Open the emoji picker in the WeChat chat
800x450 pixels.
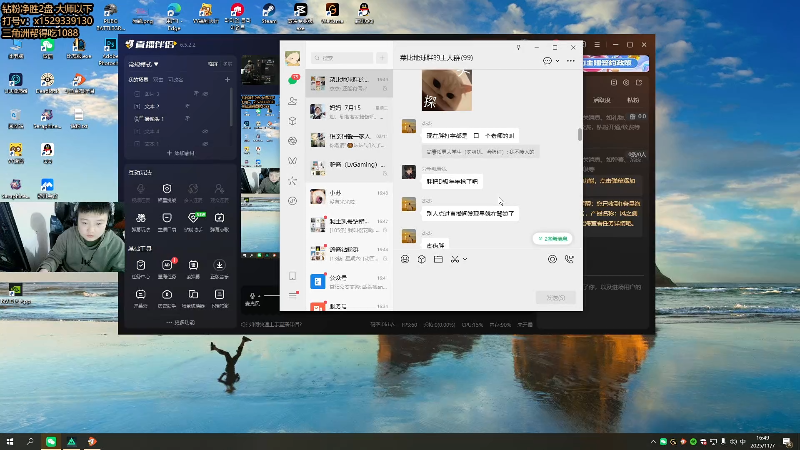pos(405,259)
